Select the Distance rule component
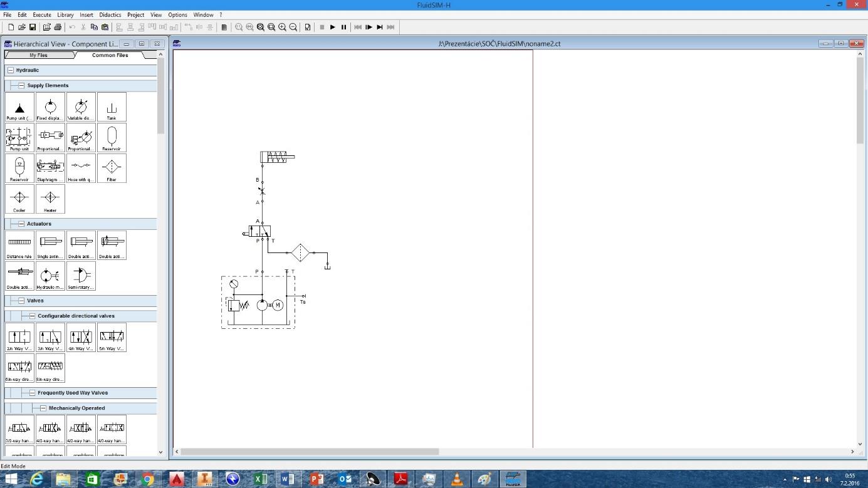Image resolution: width=868 pixels, height=488 pixels. 19,245
